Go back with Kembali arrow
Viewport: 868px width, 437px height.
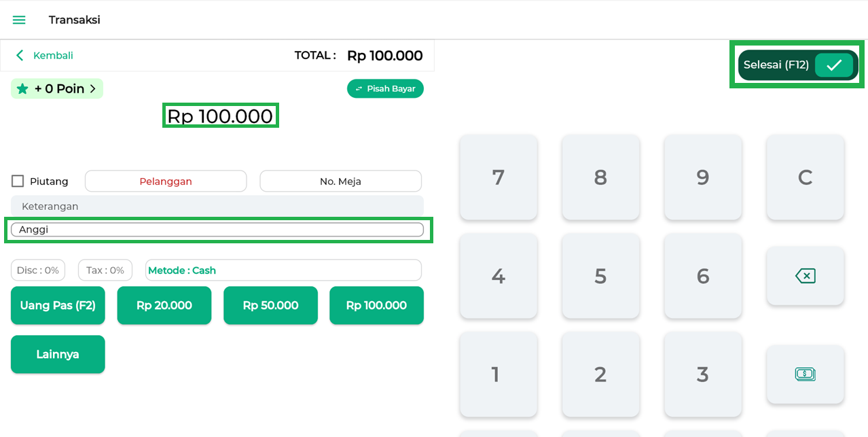[x=20, y=56]
